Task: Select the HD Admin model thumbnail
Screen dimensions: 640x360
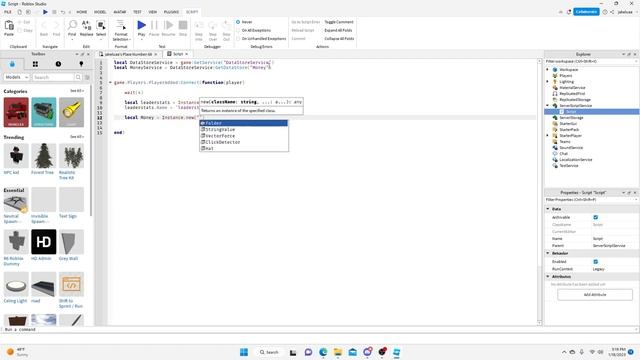Action: click(x=44, y=242)
